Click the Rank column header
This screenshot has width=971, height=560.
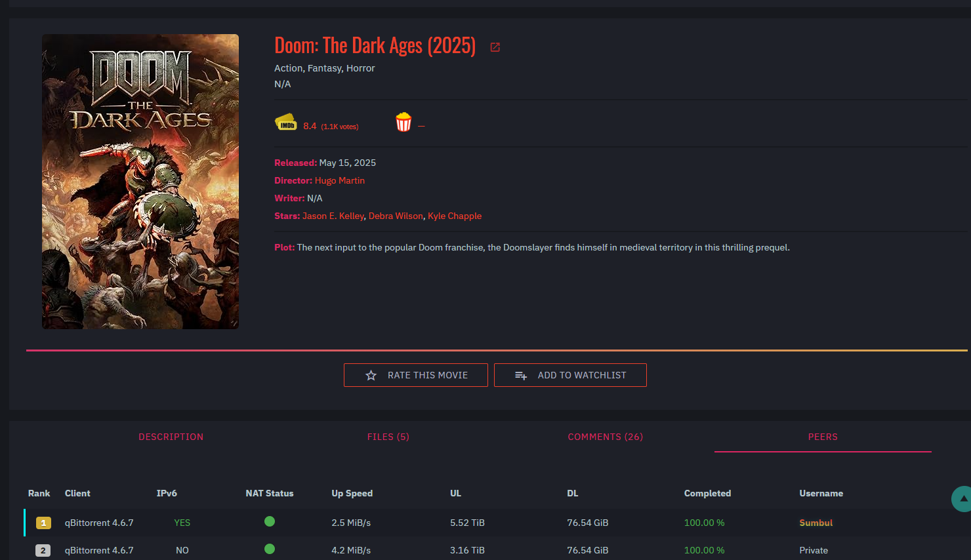(x=39, y=493)
